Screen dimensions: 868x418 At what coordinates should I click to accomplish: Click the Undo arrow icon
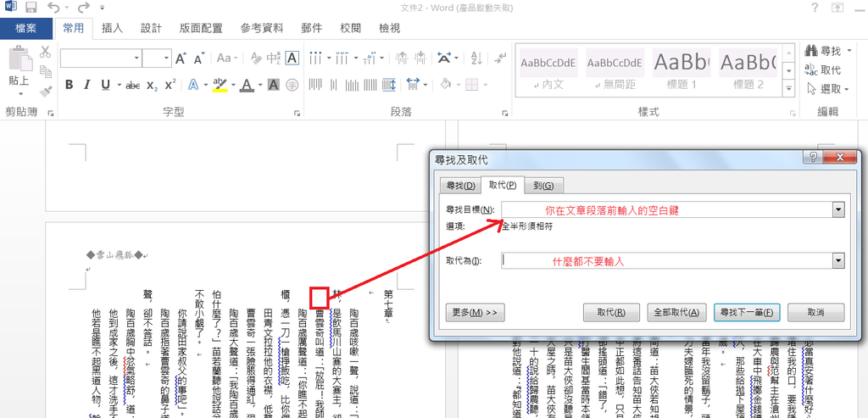(53, 8)
